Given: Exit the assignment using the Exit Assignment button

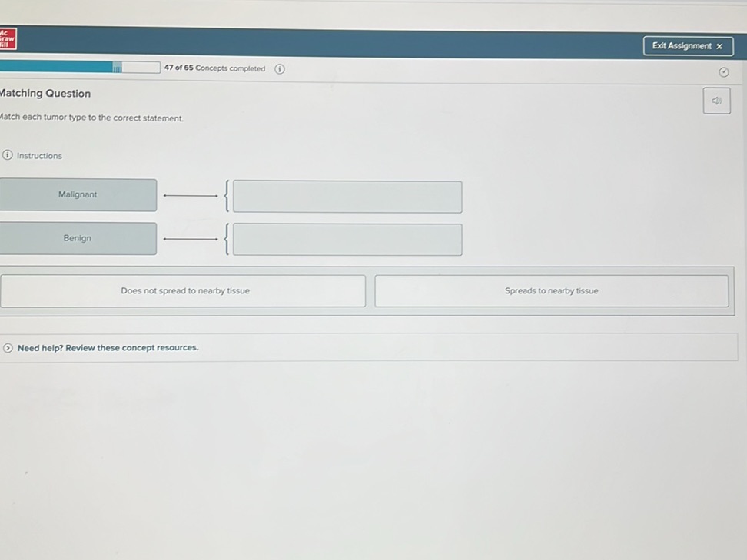Looking at the screenshot, I should [x=688, y=46].
